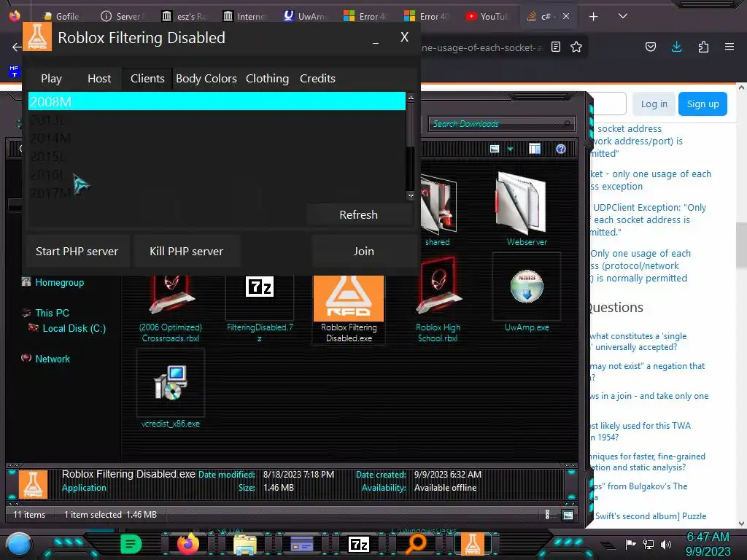Click the client list scroll down arrow
This screenshot has height=560, width=747.
[411, 195]
